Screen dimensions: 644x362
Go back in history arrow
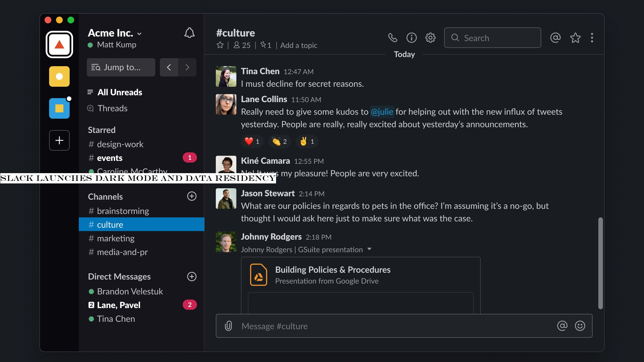[x=169, y=67]
